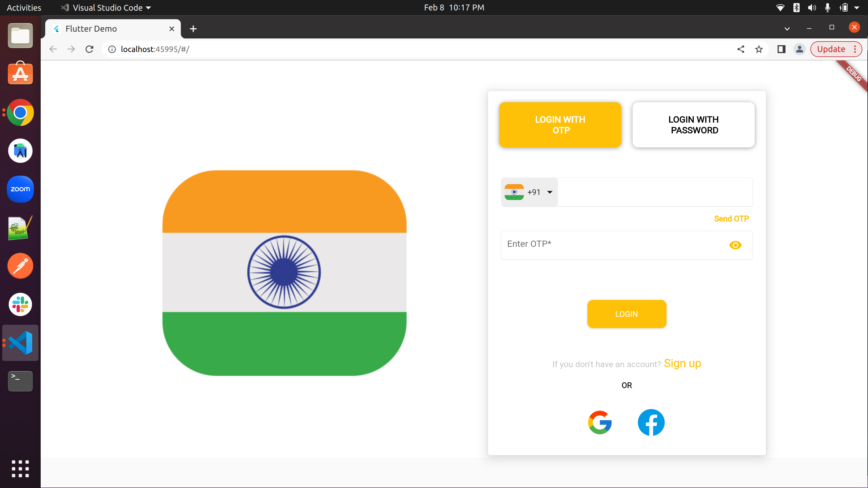
Task: Open Postman from the dock
Action: [x=20, y=266]
